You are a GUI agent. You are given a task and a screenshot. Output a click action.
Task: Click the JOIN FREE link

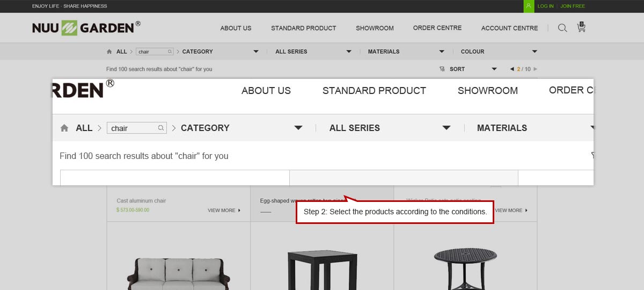point(573,6)
